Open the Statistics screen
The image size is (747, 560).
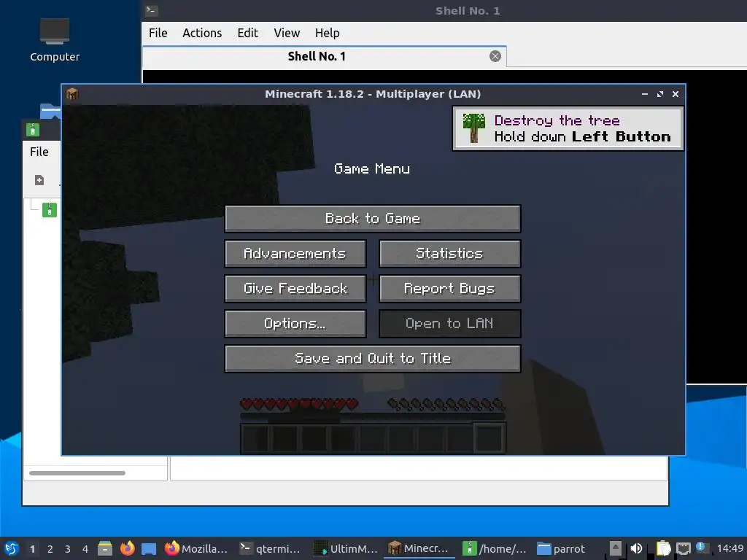pyautogui.click(x=449, y=253)
